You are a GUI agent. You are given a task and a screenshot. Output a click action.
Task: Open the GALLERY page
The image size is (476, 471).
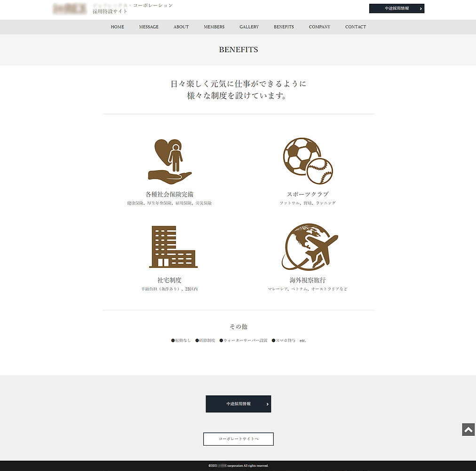[249, 27]
